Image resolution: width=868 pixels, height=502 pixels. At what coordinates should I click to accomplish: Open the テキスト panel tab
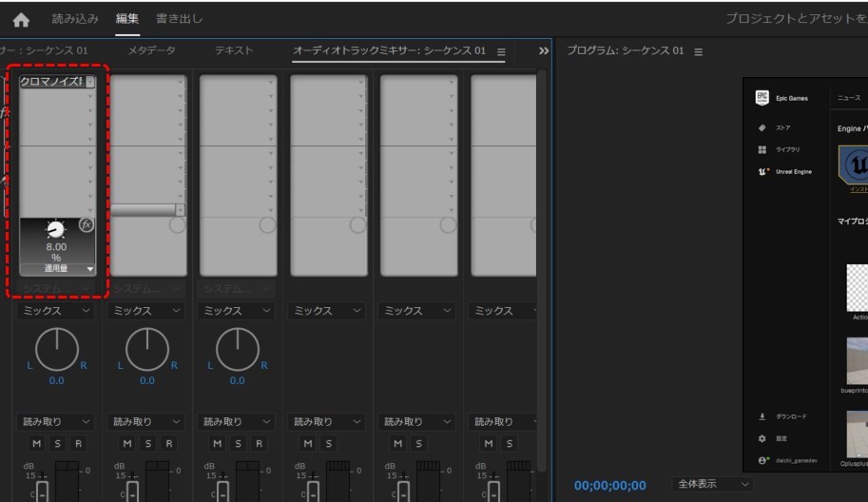(x=234, y=50)
